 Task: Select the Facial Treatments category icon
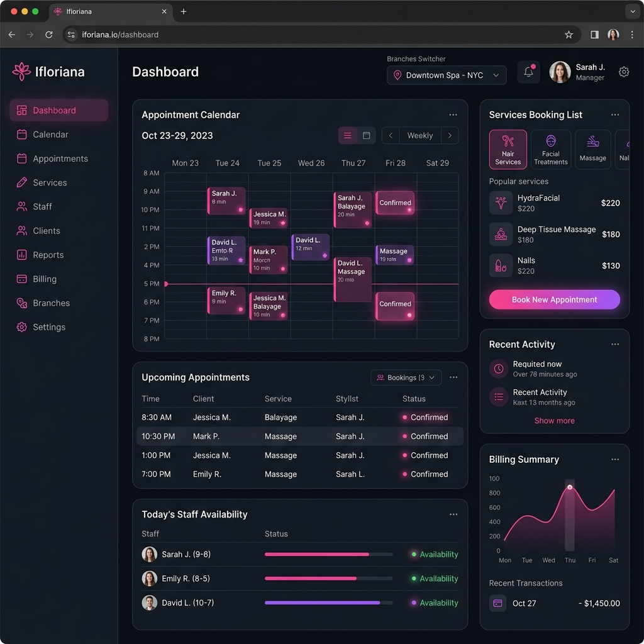550,150
